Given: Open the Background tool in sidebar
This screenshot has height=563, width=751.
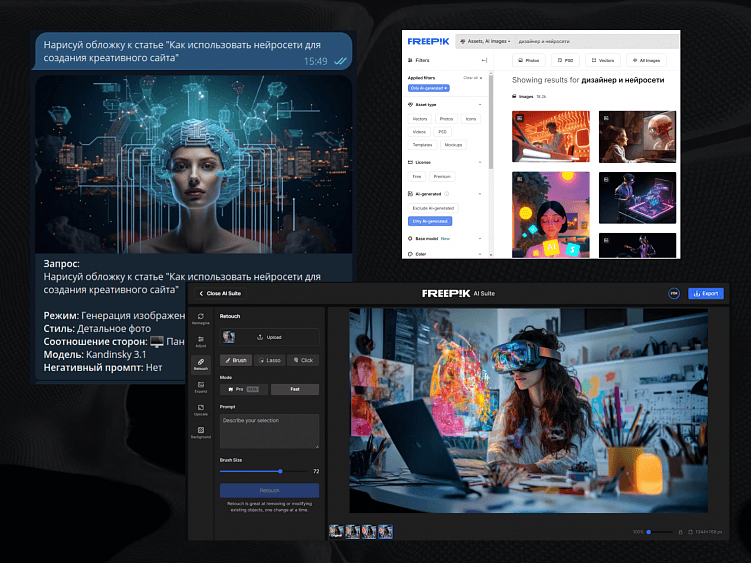Looking at the screenshot, I should (201, 431).
